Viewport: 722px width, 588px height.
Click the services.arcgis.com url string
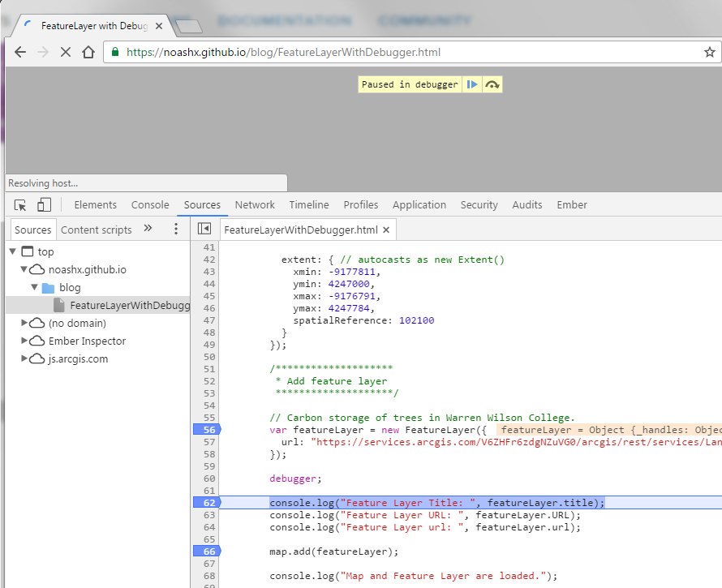tap(516, 442)
